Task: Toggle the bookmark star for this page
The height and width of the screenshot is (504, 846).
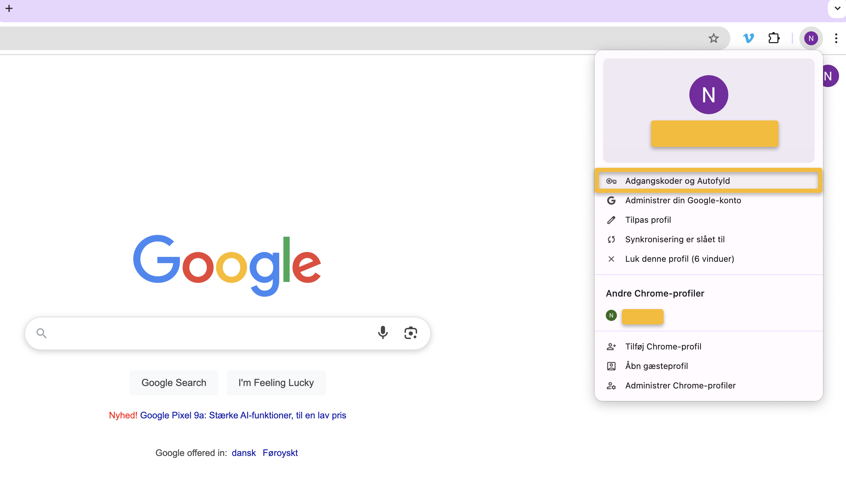Action: (714, 38)
